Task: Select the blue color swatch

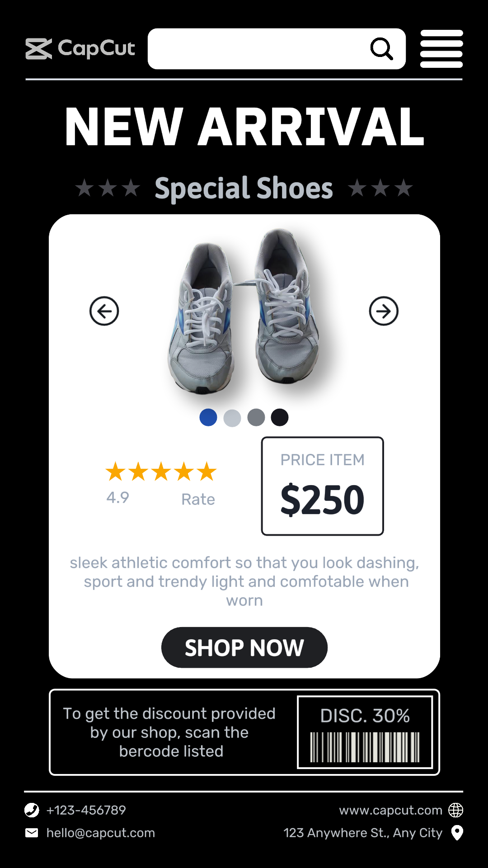Action: pyautogui.click(x=208, y=417)
